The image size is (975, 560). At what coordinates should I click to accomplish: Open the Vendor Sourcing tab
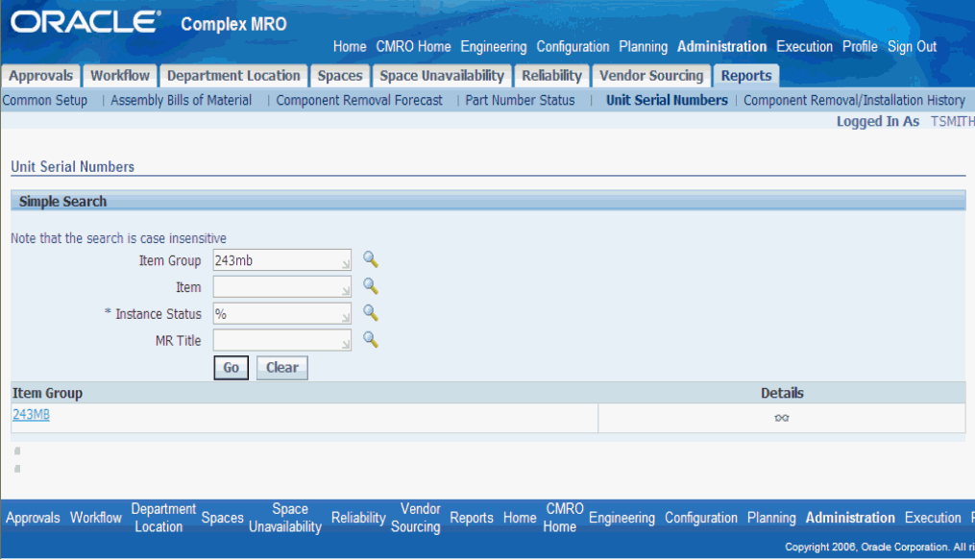(651, 76)
